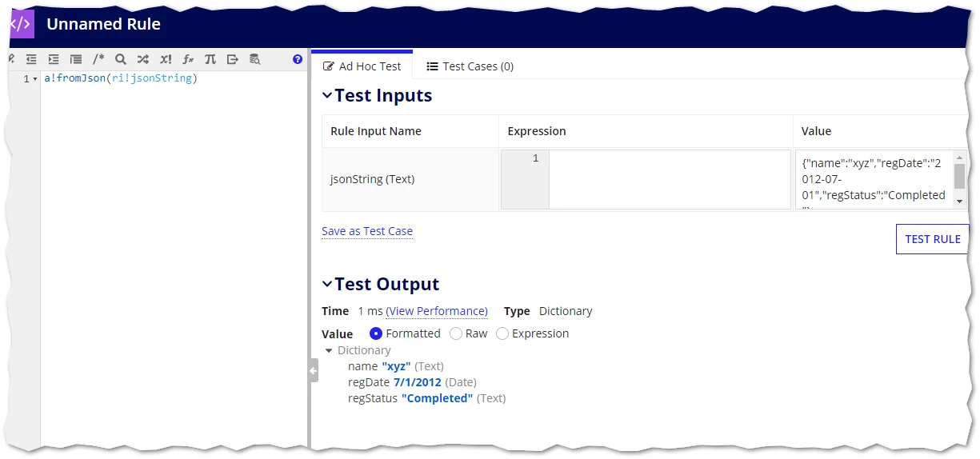Image resolution: width=980 pixels, height=459 pixels.
Task: Collapse the Test Output section
Action: point(326,284)
